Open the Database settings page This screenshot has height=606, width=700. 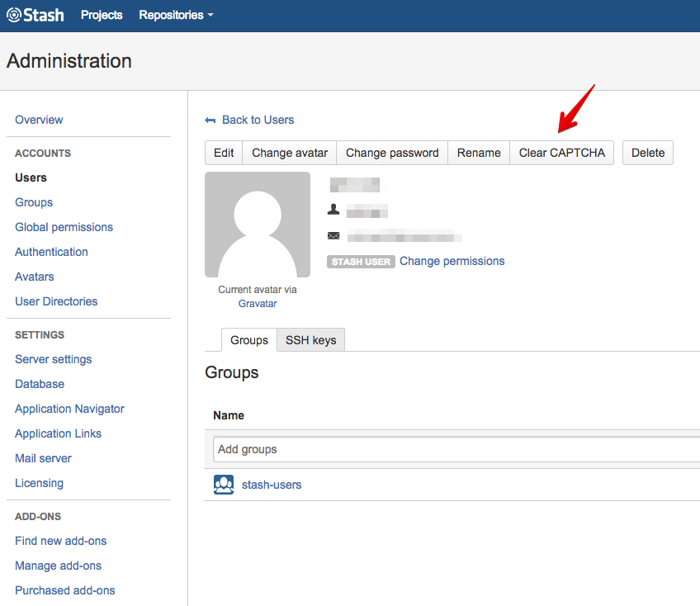point(40,384)
